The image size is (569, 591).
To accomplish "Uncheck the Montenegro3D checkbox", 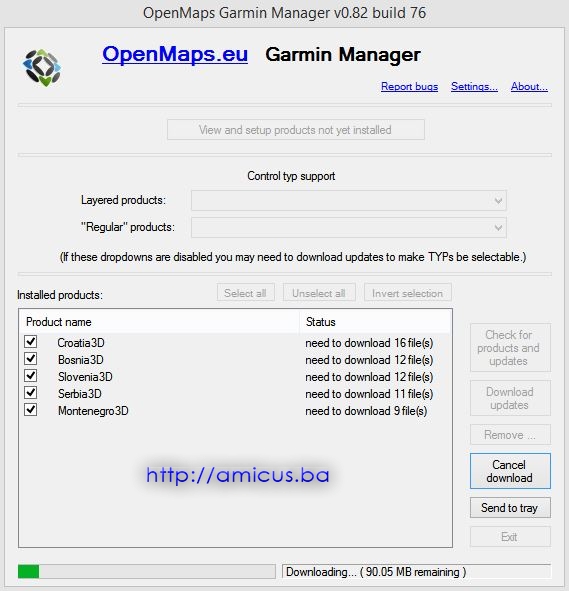I will pyautogui.click(x=31, y=409).
